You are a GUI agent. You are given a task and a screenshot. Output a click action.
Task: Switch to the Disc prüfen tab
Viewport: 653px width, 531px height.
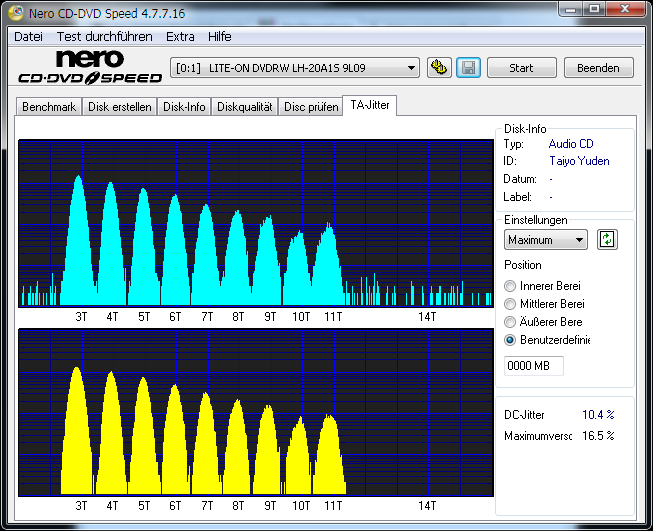click(x=311, y=107)
